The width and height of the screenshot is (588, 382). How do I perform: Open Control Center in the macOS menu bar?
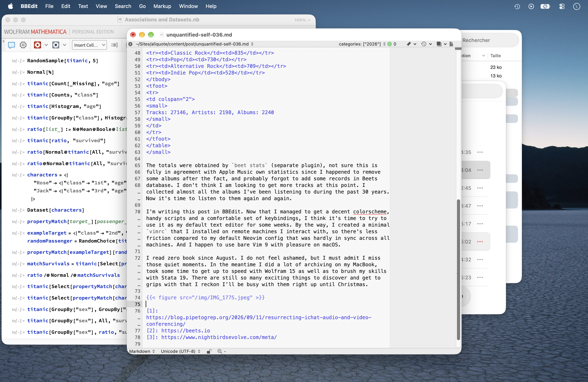click(562, 6)
